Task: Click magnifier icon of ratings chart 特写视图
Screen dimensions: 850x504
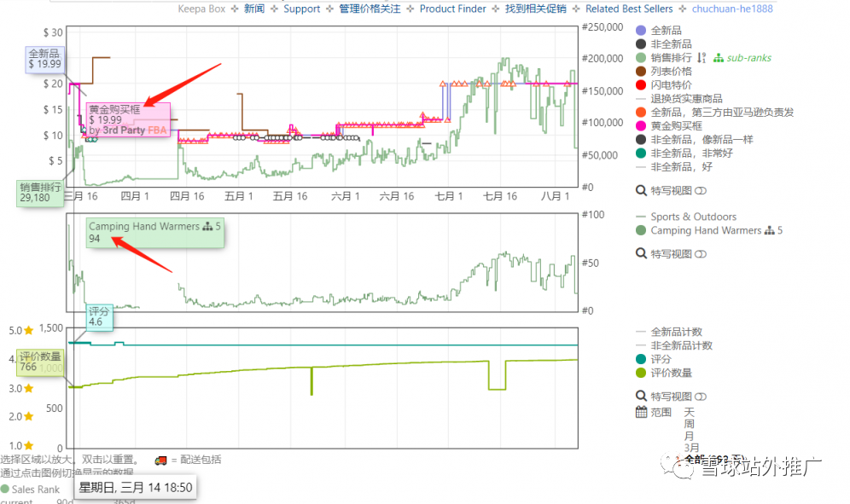Action: coord(641,397)
